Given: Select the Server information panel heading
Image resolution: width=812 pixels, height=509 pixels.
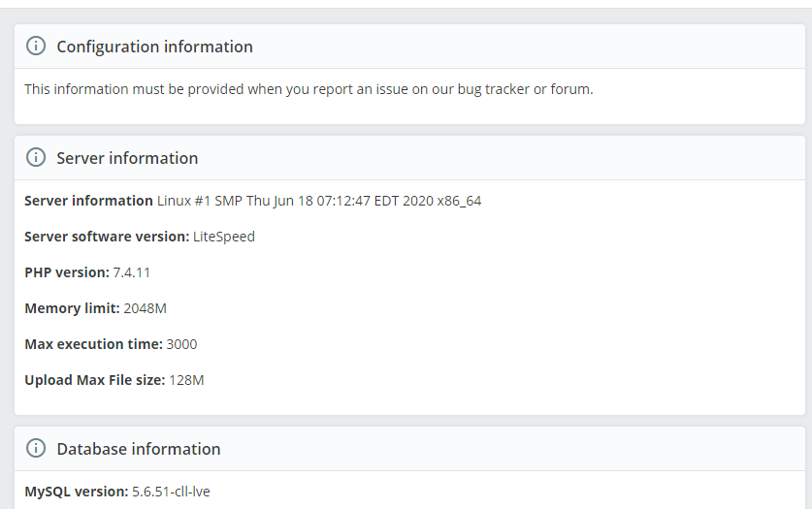Looking at the screenshot, I should [x=127, y=158].
